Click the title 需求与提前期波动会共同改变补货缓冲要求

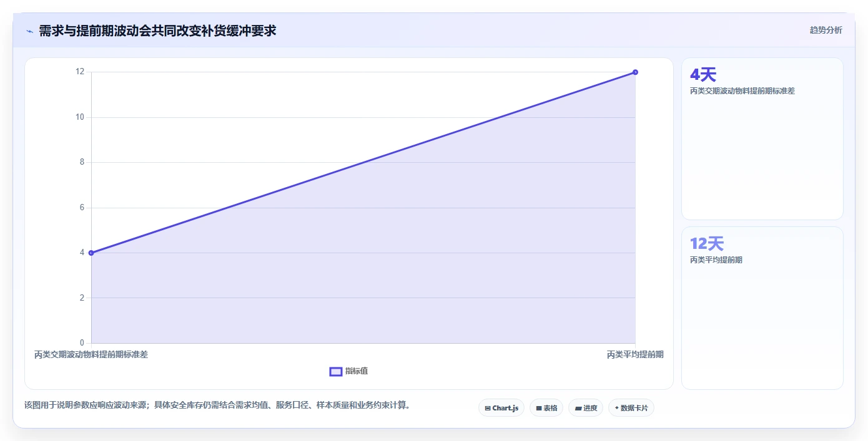coord(157,31)
